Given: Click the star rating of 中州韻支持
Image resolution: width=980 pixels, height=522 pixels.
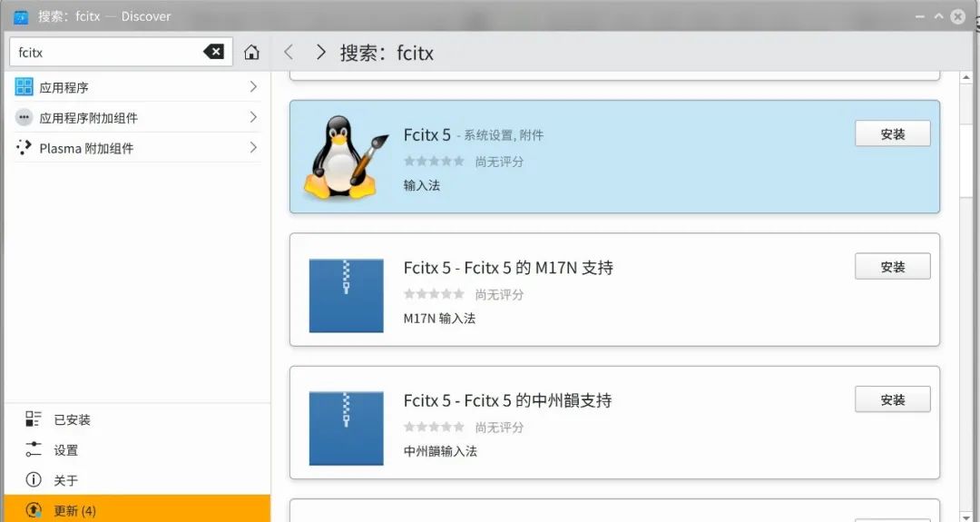Looking at the screenshot, I should click(x=434, y=427).
